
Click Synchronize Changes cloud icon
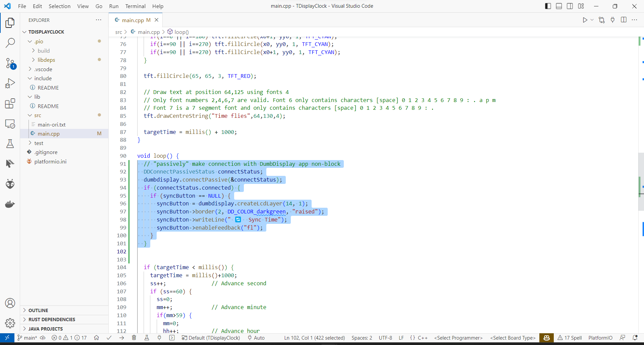[43, 338]
